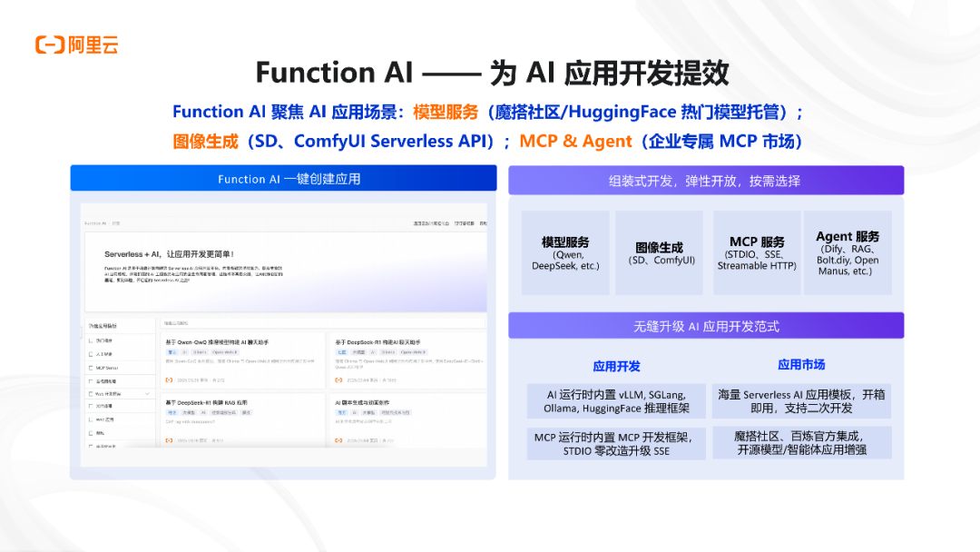The width and height of the screenshot is (980, 552).
Task: Click the Open WebUI tag in the Qwen-QwQ card
Action: tap(225, 352)
